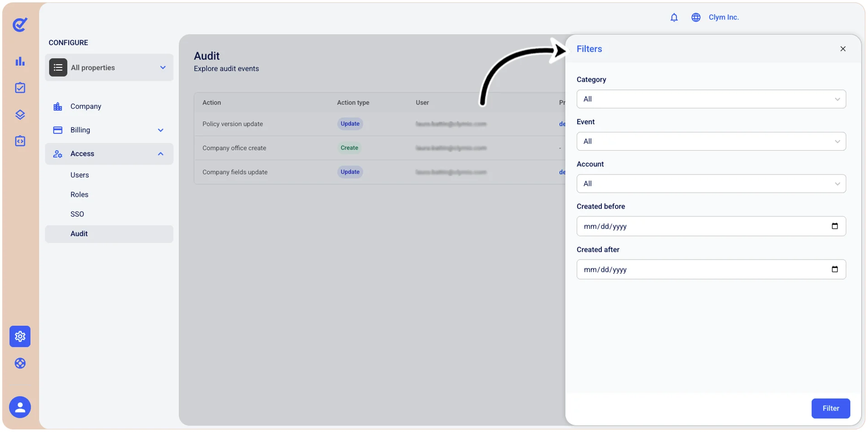Click the Update badge for Policy version update
The height and width of the screenshot is (432, 868).
pyautogui.click(x=350, y=124)
